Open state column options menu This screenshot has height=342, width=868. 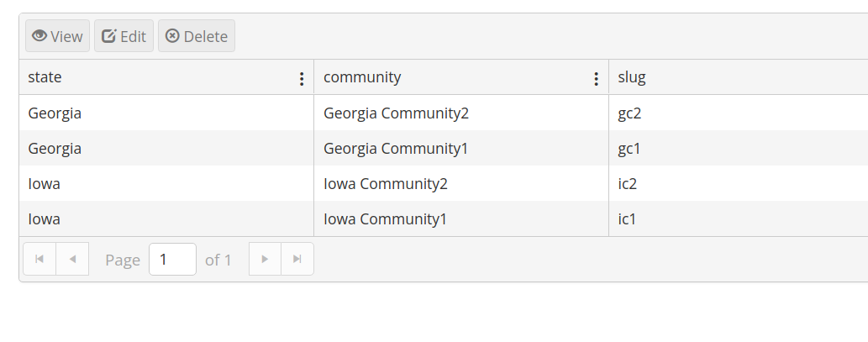click(302, 79)
